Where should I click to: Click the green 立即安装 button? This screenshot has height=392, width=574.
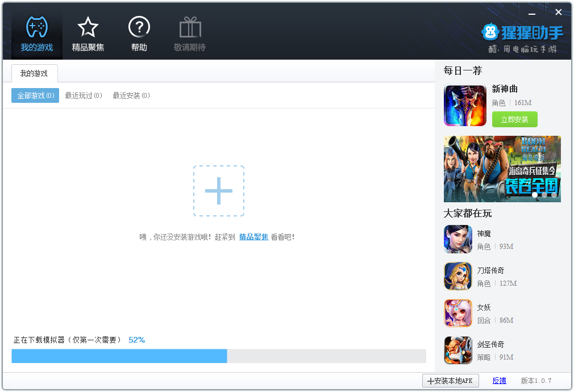pyautogui.click(x=514, y=119)
